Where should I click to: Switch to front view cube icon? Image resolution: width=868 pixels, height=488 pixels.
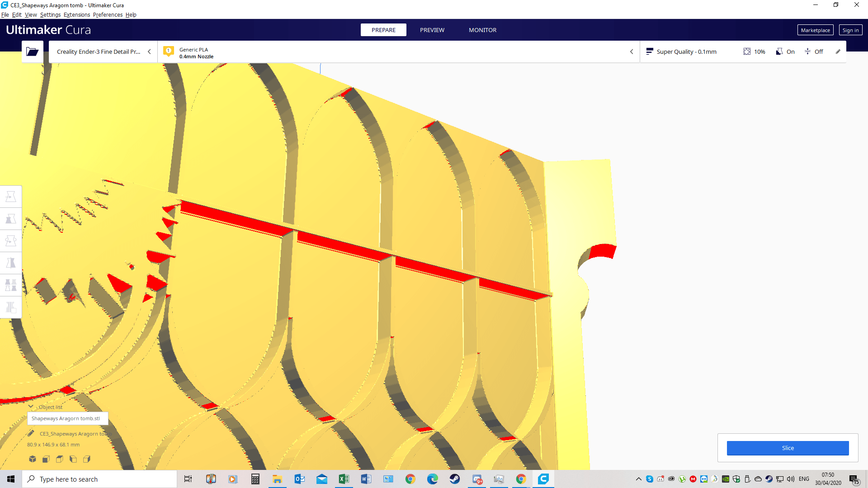click(x=46, y=459)
